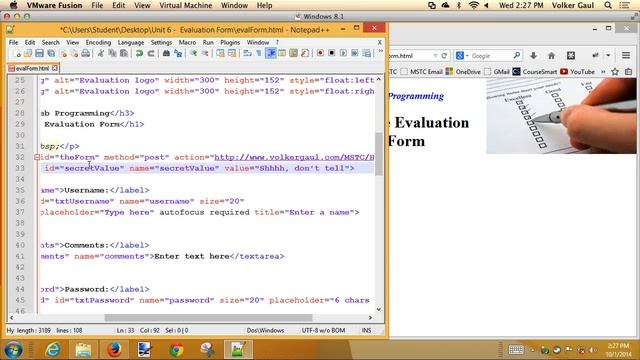Click the horizontal scrollbar thumb in the editor

pos(208,318)
